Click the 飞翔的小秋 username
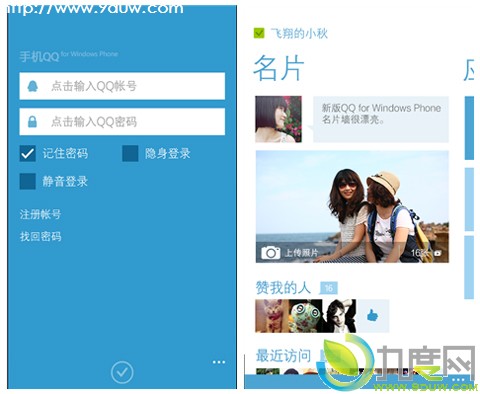The height and width of the screenshot is (394, 480). [299, 33]
